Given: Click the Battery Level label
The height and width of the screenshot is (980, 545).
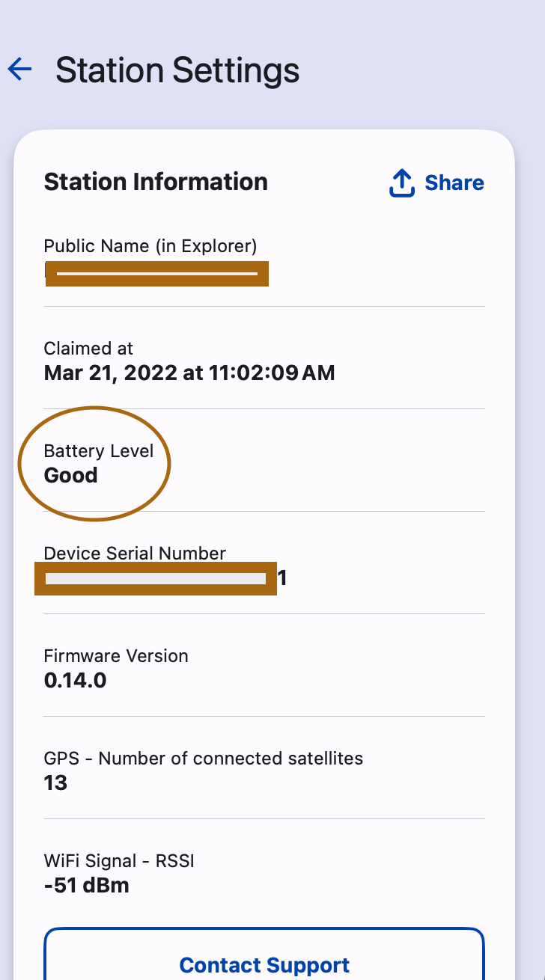Looking at the screenshot, I should point(99,451).
